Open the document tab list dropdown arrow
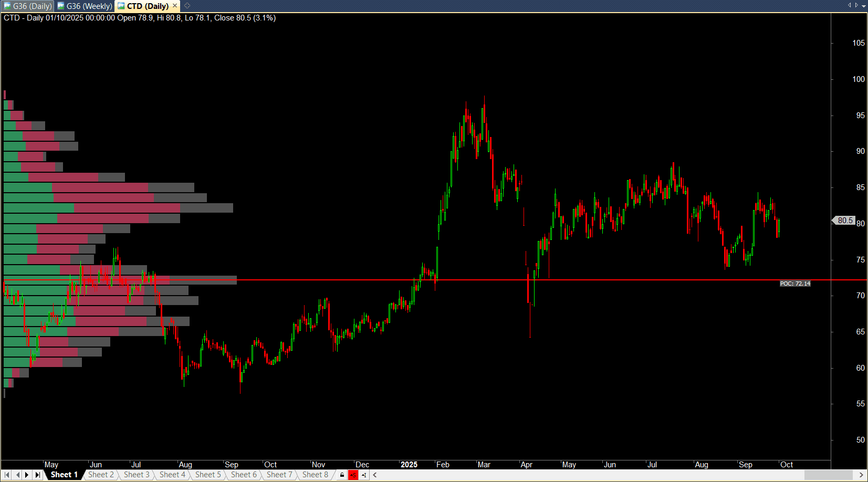 [864, 6]
